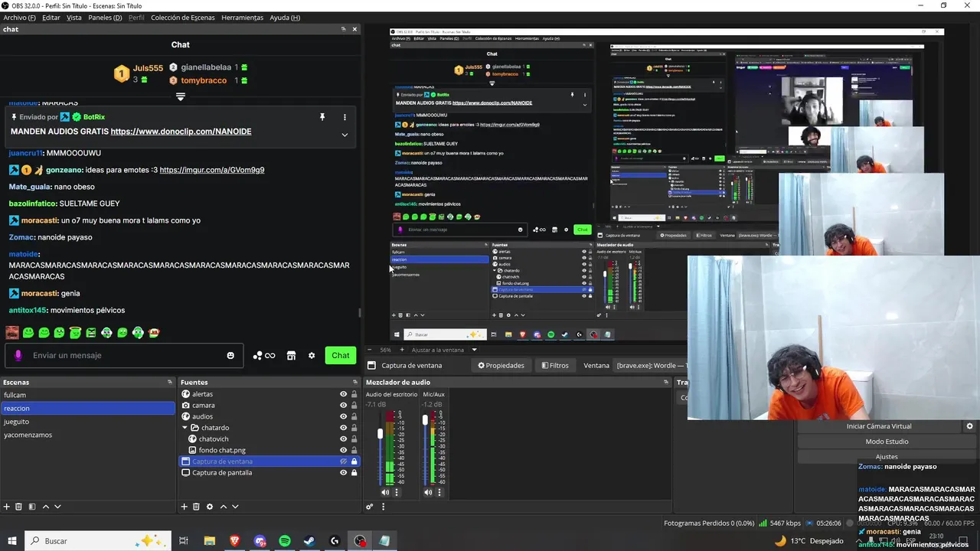Show the Captura de ventana source

pos(343,461)
